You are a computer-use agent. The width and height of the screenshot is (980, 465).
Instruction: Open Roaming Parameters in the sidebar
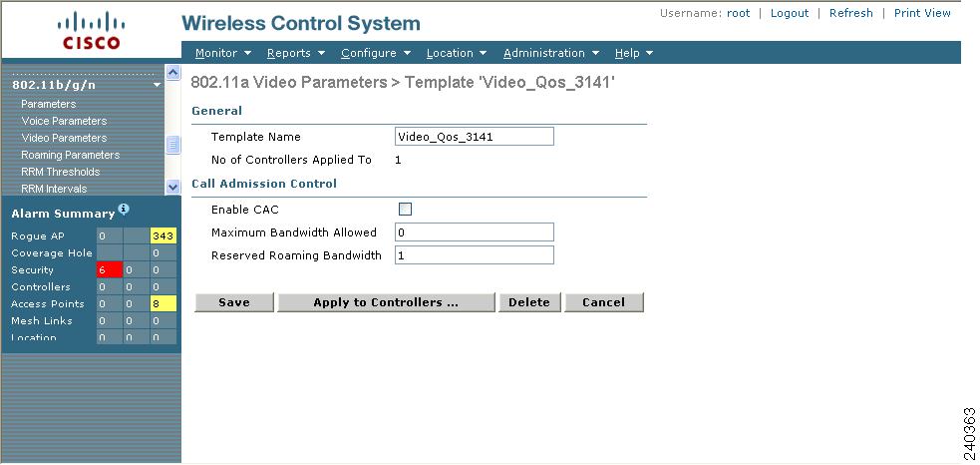point(70,155)
